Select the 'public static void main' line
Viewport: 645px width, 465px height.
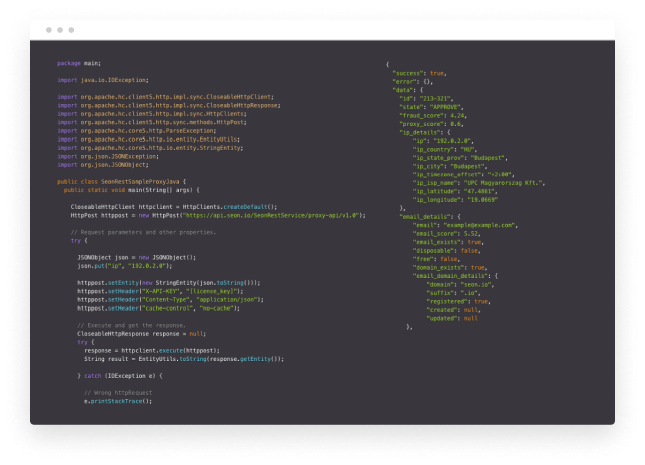click(x=132, y=190)
